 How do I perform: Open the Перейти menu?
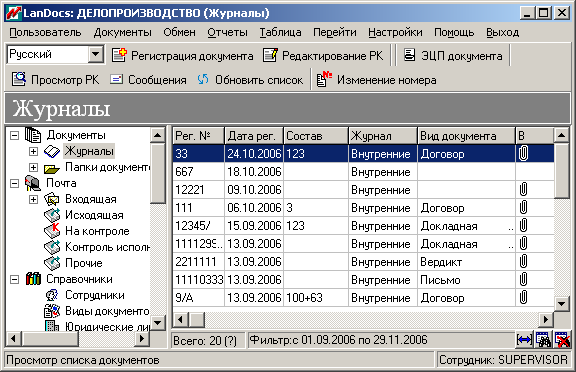[x=335, y=33]
